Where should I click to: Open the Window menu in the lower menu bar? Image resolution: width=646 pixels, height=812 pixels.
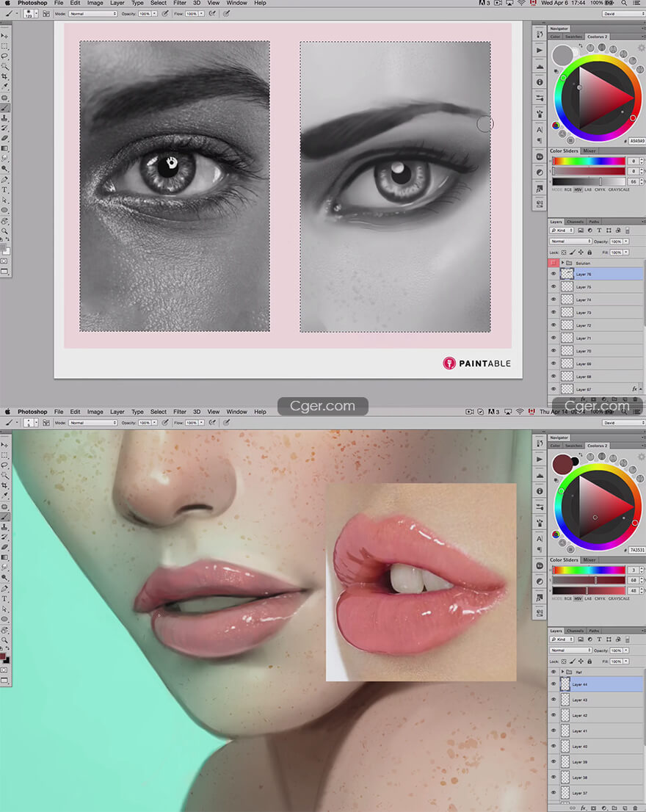236,412
